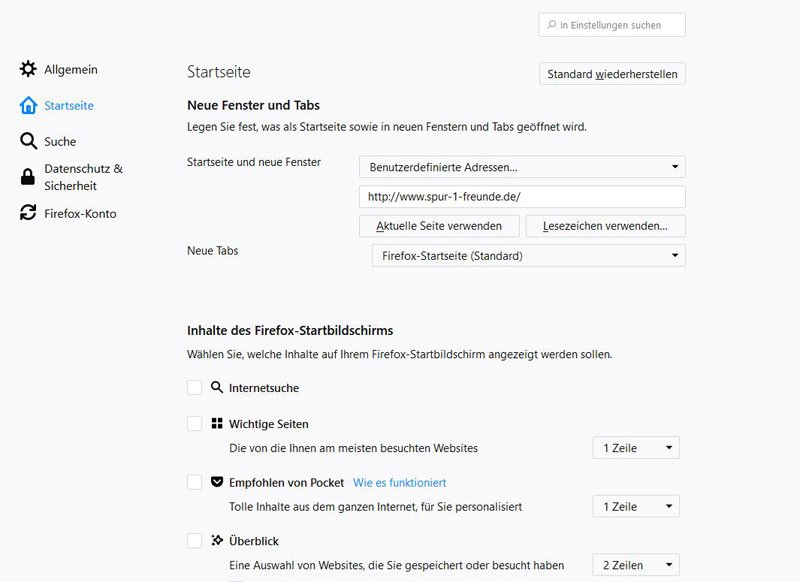Image resolution: width=800 pixels, height=582 pixels.
Task: Click the Allgemein gear icon
Action: point(28,70)
